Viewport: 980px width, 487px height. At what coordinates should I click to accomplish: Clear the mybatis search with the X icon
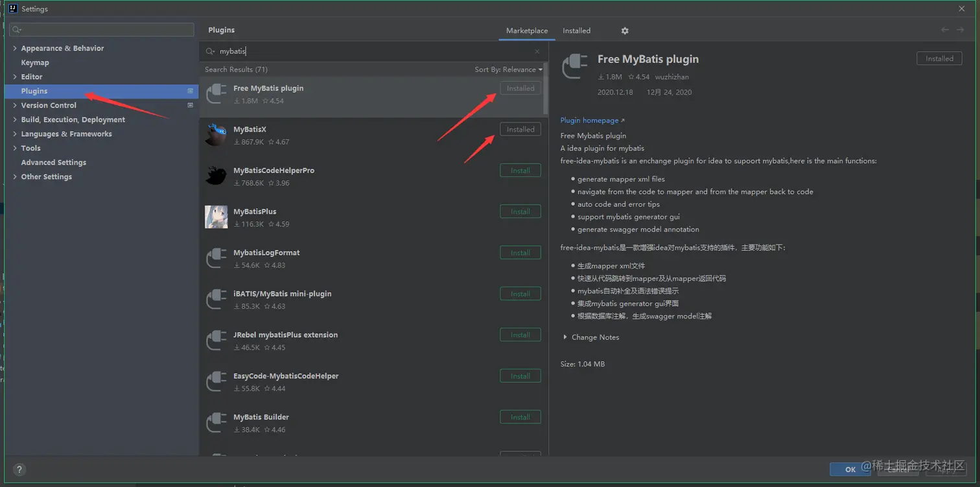(537, 51)
